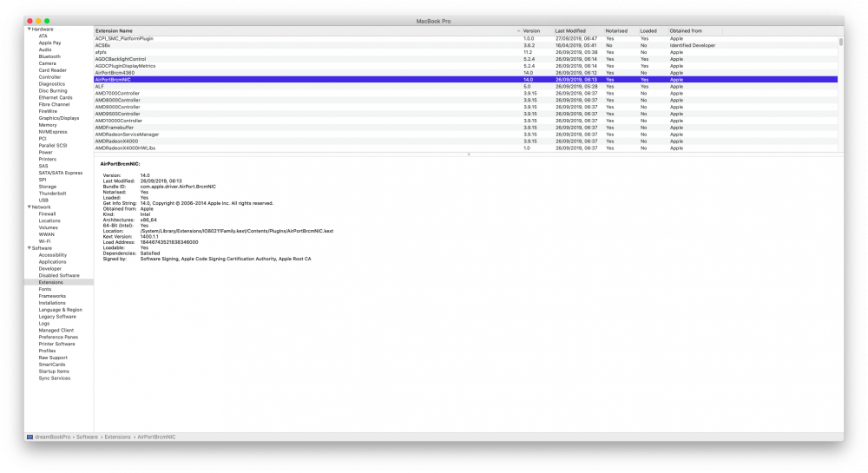Collapse the Software section disclosure triangle
Viewport: 868px width, 473px height.
30,248
